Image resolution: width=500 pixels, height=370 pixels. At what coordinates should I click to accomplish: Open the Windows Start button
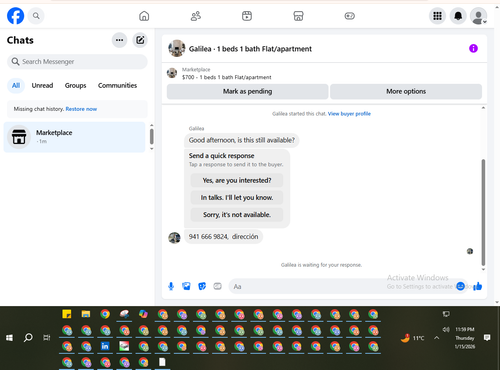9,338
